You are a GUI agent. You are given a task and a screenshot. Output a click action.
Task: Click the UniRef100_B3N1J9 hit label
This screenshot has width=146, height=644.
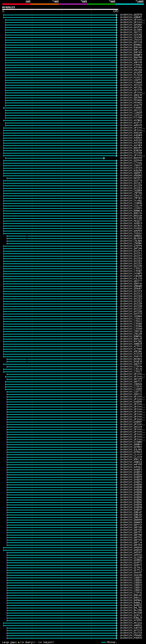coord(131,618)
